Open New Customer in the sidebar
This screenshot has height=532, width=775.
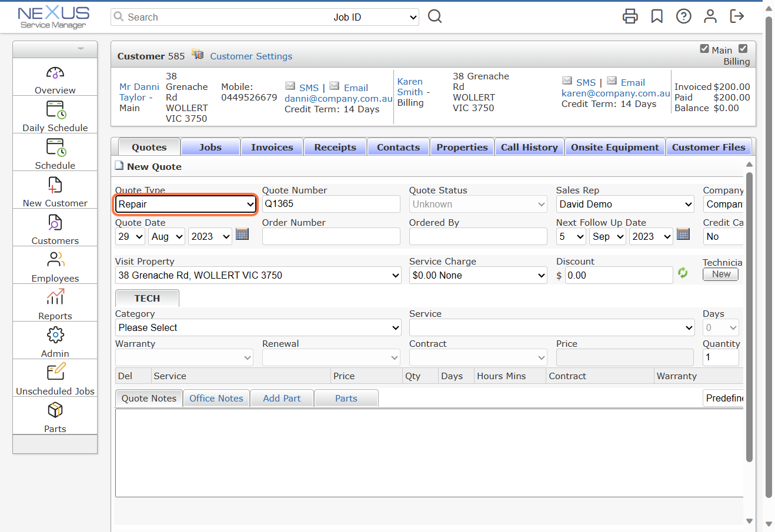[55, 190]
